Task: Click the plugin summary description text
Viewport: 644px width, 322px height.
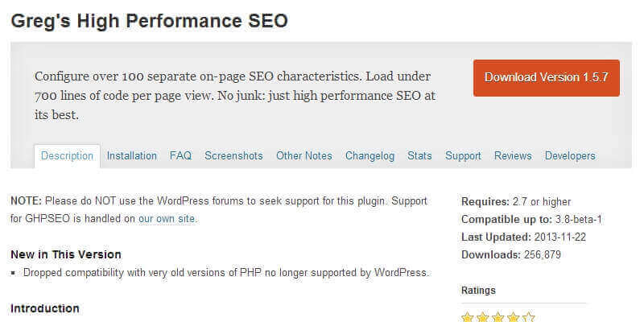Action: (234, 96)
